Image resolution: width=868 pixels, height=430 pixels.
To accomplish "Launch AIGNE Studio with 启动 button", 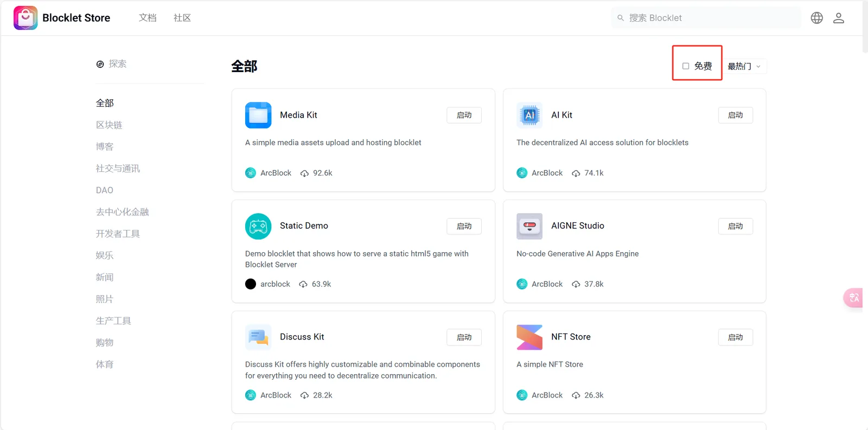I will [x=735, y=226].
